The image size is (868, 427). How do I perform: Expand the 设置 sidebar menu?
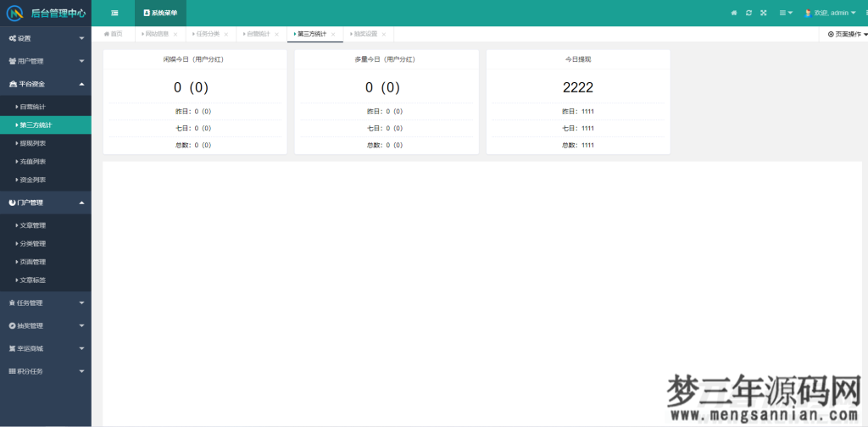point(46,38)
